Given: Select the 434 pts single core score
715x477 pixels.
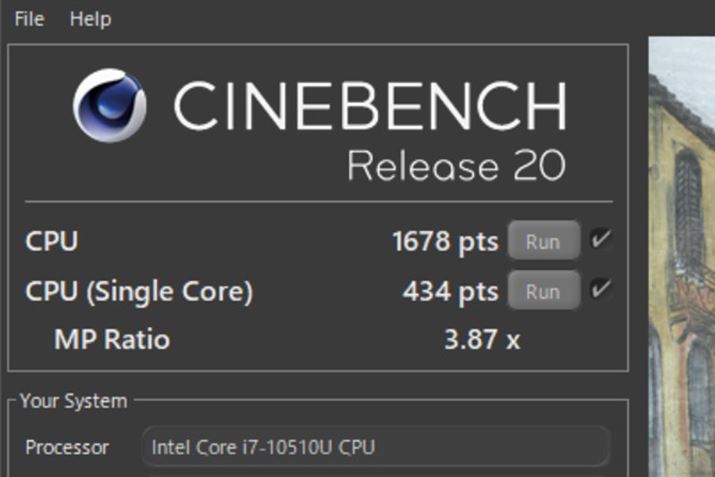Looking at the screenshot, I should [450, 292].
